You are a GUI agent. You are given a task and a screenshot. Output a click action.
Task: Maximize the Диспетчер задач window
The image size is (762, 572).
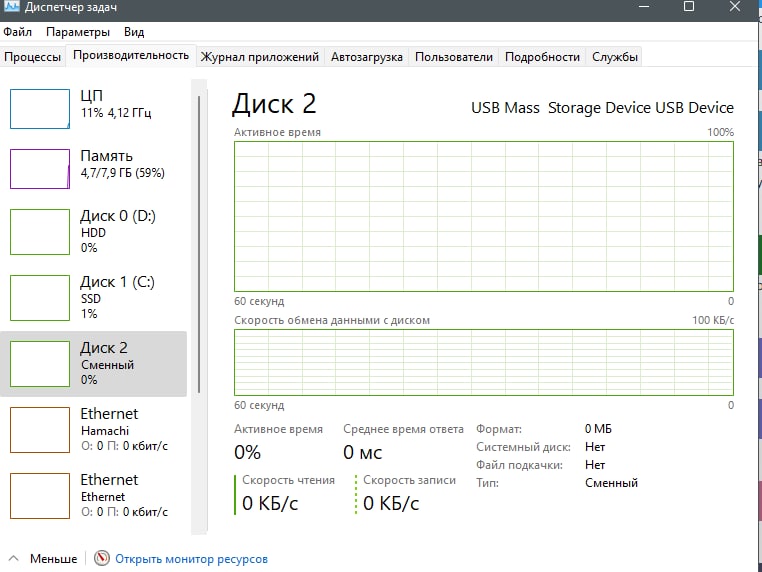pos(689,6)
